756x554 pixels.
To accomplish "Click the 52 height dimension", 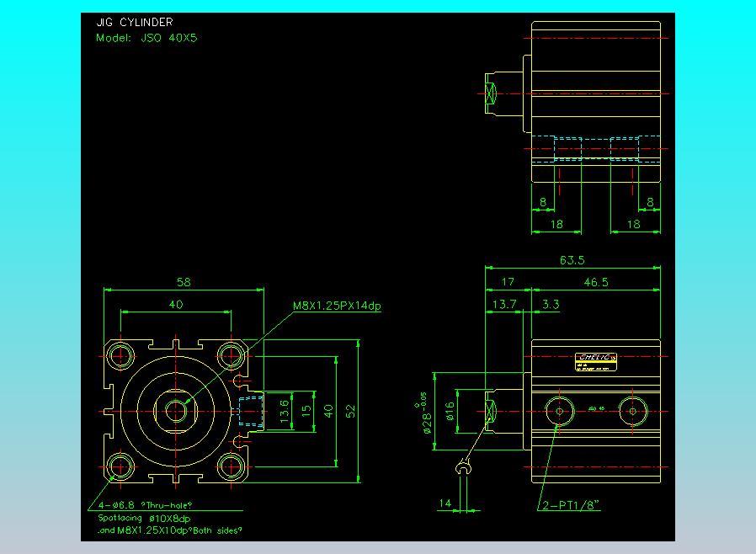I will pyautogui.click(x=350, y=411).
